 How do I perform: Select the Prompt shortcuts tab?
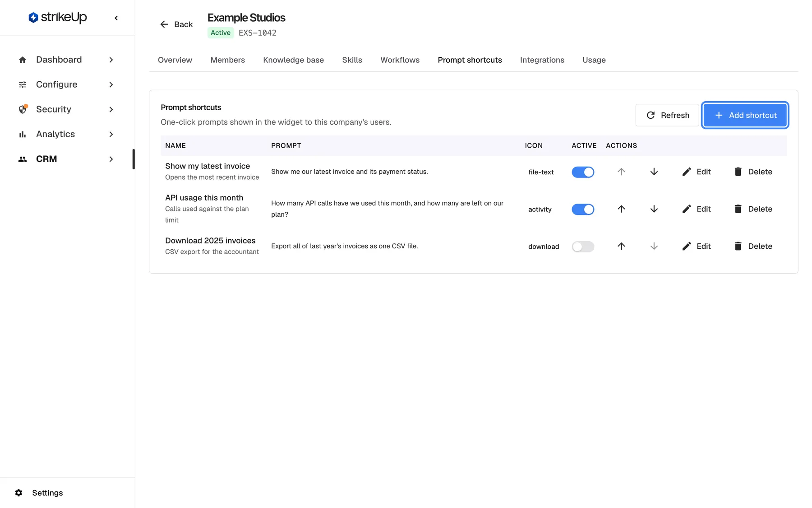(x=470, y=60)
